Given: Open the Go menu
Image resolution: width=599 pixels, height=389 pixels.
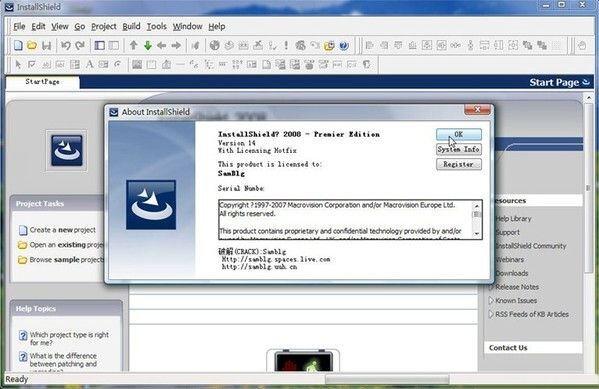Looking at the screenshot, I should point(79,26).
